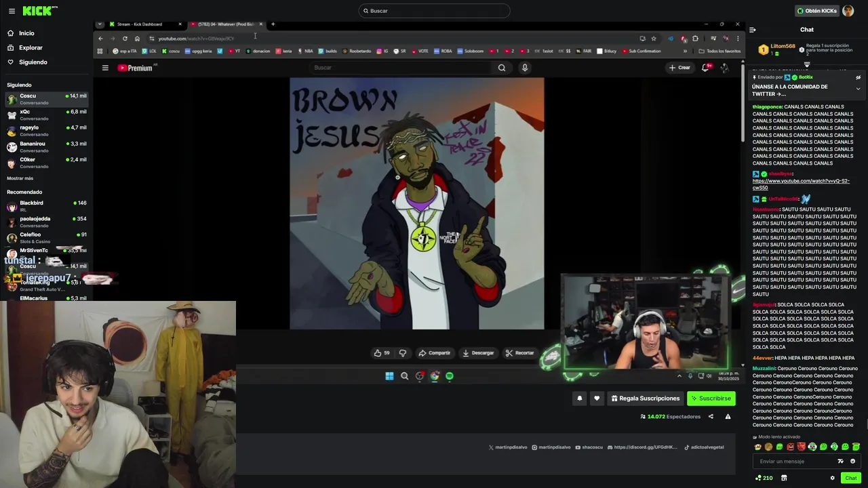The height and width of the screenshot is (488, 868).
Task: Focus the Kick Buscar search field
Action: [434, 11]
